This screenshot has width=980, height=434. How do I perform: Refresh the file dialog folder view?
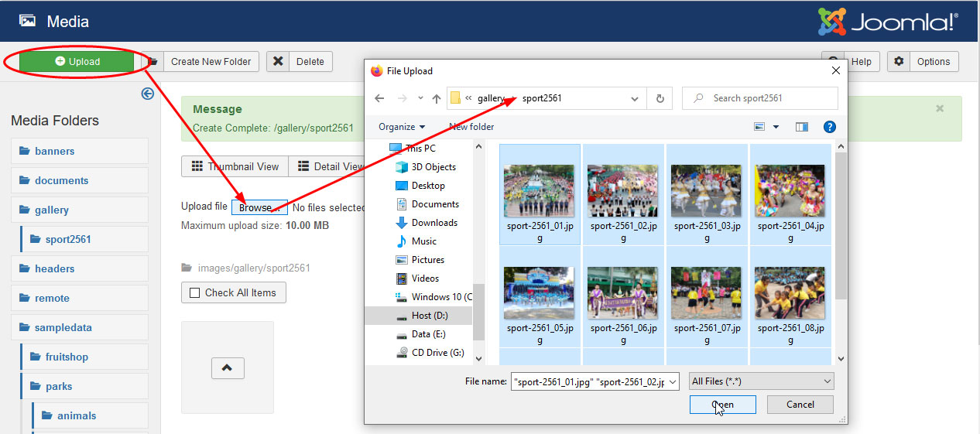(x=660, y=98)
